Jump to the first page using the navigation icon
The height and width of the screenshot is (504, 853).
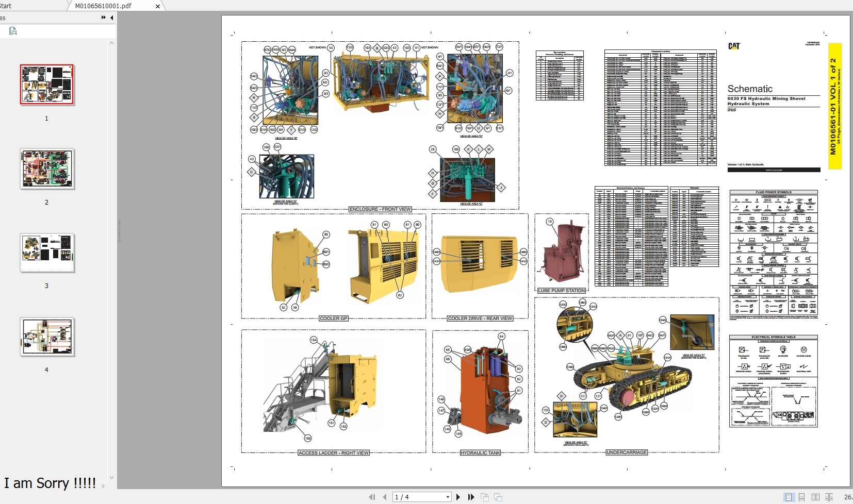click(372, 497)
